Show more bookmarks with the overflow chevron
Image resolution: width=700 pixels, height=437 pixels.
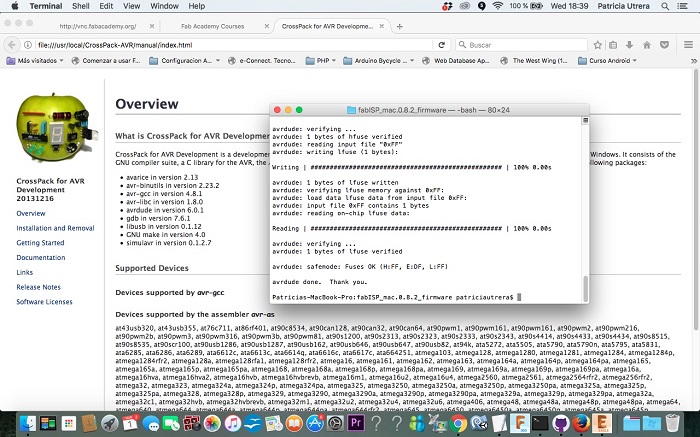(x=694, y=61)
